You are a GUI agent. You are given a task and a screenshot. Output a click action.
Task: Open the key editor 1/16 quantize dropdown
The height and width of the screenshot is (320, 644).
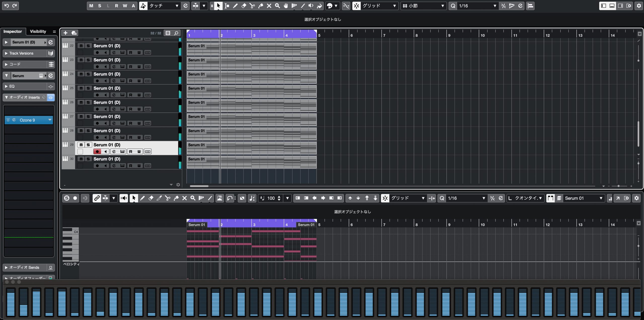coord(466,198)
